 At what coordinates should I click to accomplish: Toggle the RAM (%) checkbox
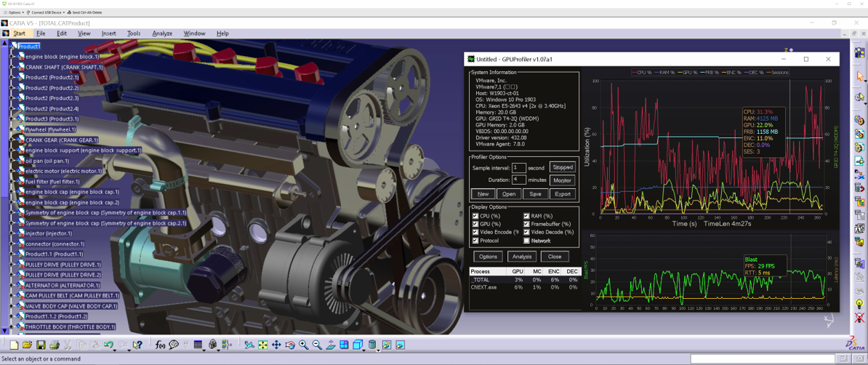point(526,216)
